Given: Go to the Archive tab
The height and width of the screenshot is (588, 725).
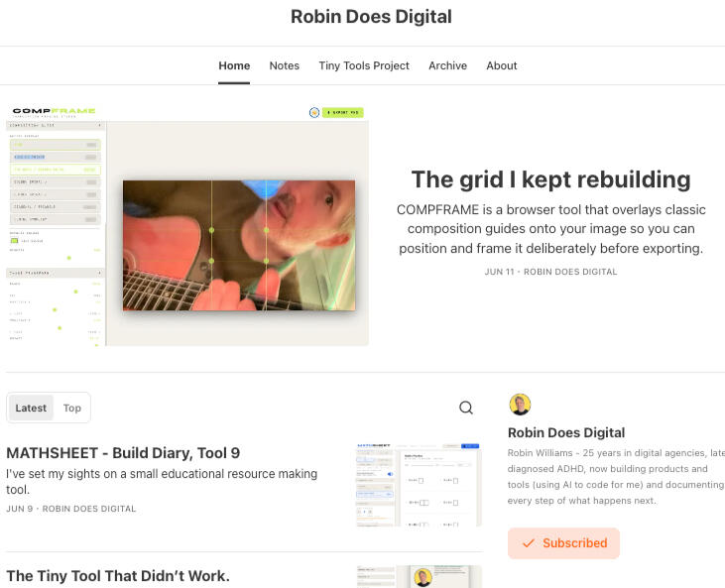Looking at the screenshot, I should pos(447,66).
